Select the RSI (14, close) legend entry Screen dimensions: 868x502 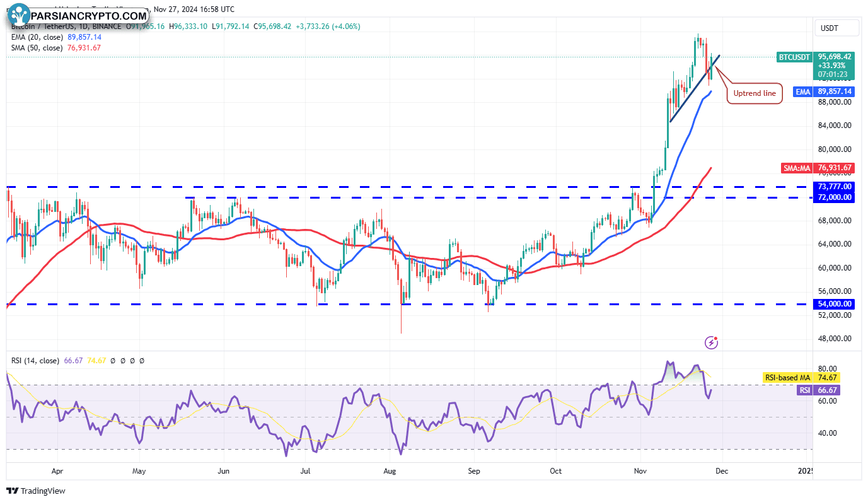point(36,361)
